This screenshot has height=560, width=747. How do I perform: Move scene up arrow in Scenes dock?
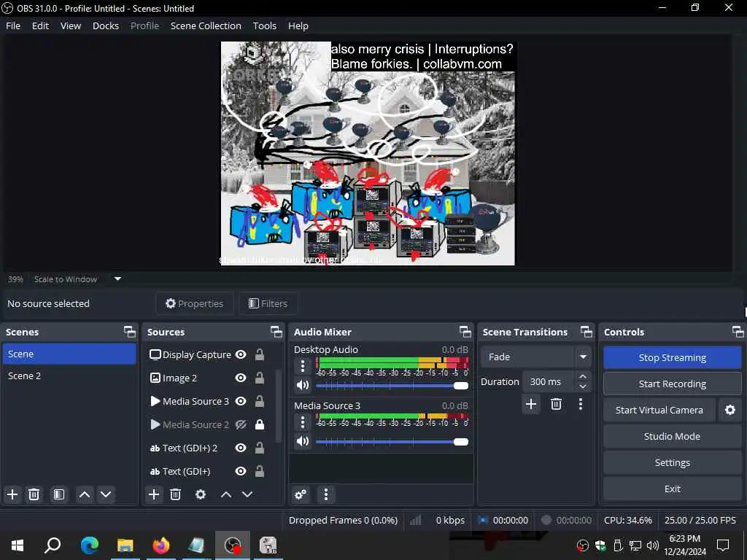point(85,494)
